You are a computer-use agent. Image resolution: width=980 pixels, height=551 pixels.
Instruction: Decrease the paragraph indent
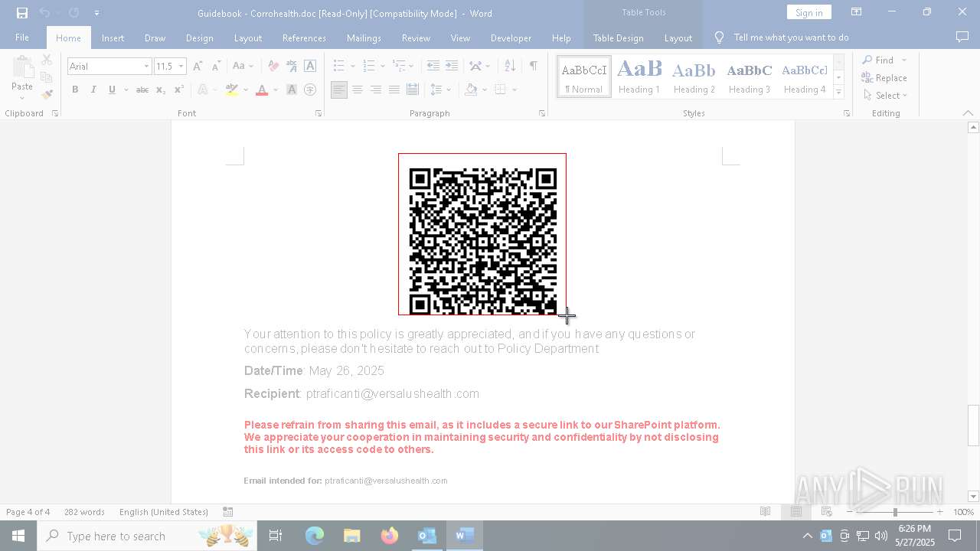433,67
